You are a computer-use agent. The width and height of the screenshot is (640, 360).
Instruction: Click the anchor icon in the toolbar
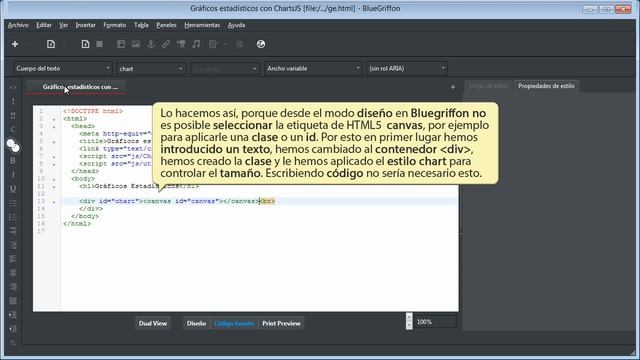[151, 44]
